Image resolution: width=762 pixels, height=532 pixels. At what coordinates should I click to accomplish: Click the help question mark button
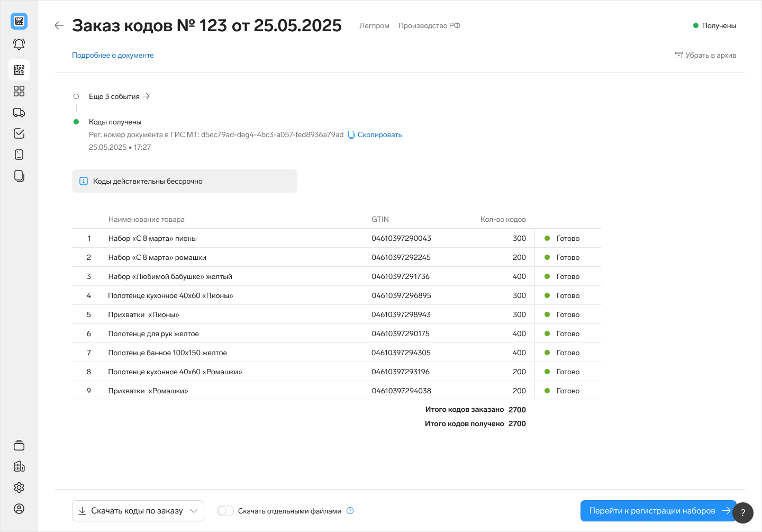click(743, 512)
